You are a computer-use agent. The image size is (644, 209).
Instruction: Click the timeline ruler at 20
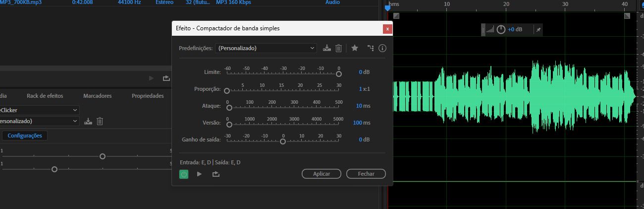[506, 4]
